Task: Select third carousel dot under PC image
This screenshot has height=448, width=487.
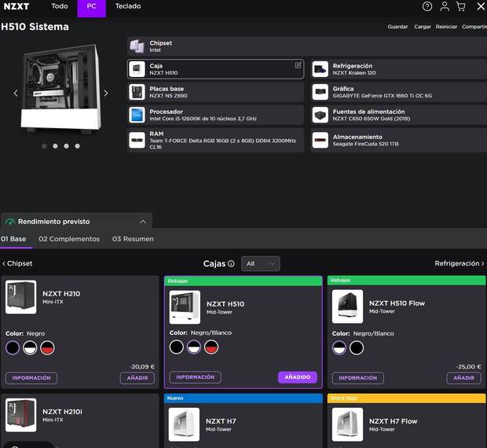Action: (x=67, y=146)
